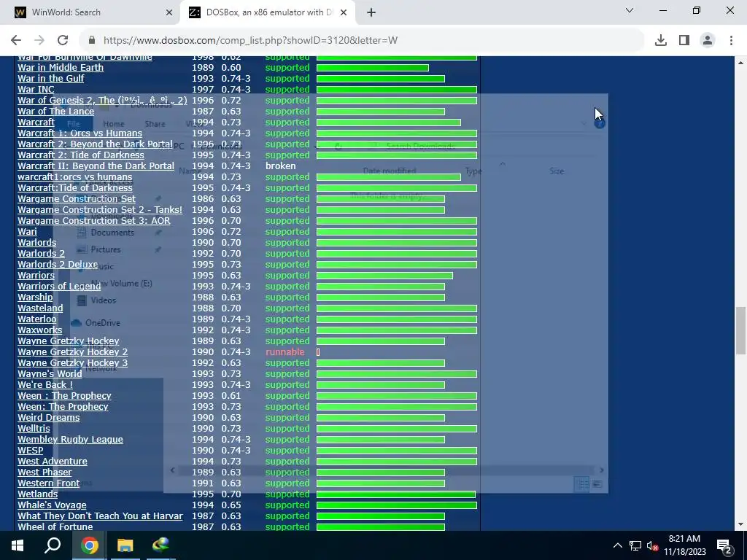Open the clock and date flyout
Viewport: 747px width, 560px height.
tap(684, 545)
